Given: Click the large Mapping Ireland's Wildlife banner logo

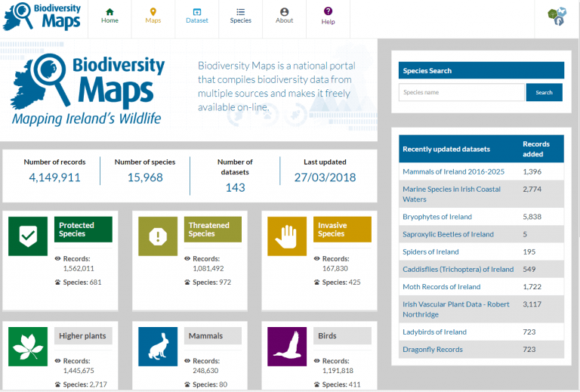Looking at the screenshot, I should tap(88, 90).
